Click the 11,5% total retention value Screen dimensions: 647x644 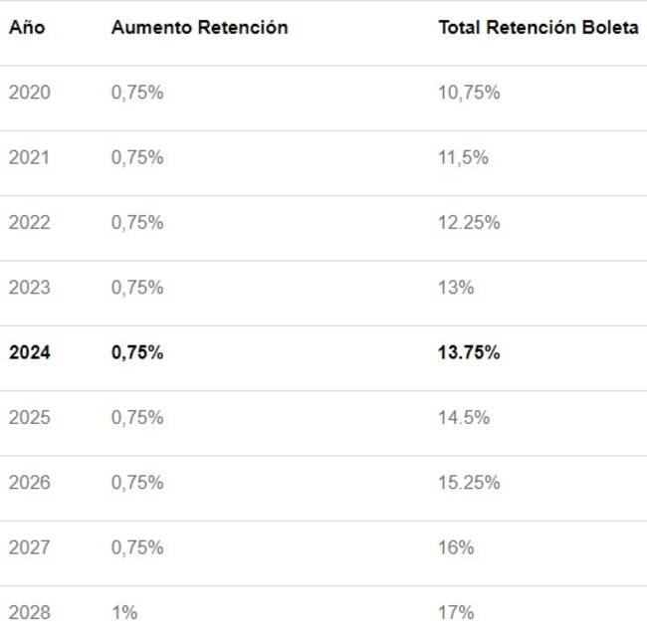[x=463, y=157]
